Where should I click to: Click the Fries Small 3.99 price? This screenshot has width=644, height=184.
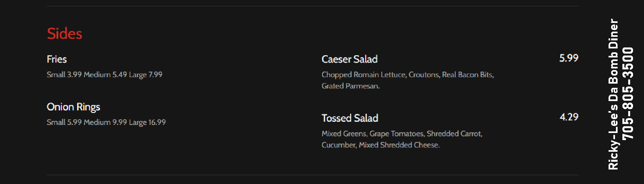coord(64,75)
